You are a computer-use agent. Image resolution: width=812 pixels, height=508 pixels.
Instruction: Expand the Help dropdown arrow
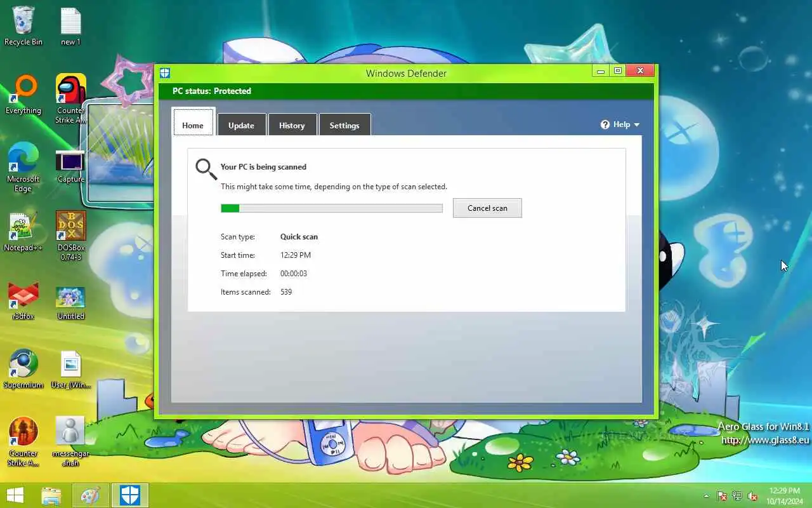click(x=637, y=125)
